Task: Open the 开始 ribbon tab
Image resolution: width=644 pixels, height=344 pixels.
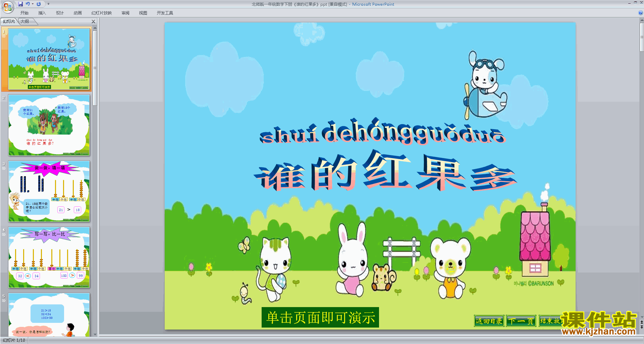Action: [x=24, y=13]
